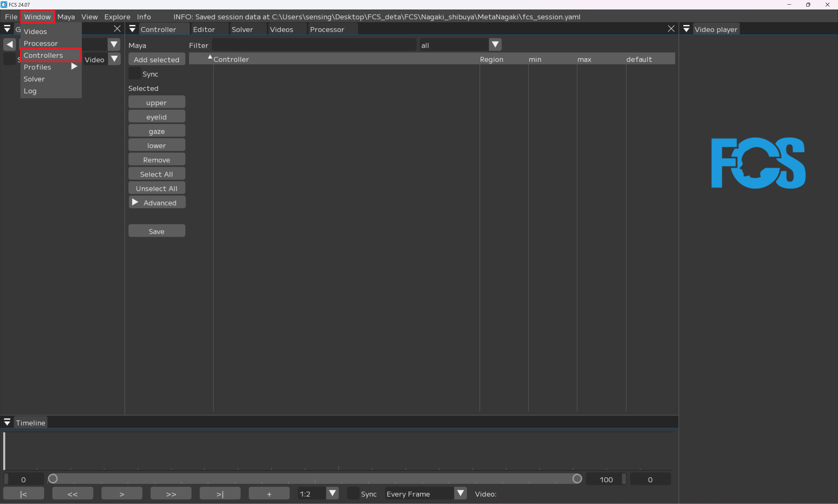Jump to first frame with |< button
Viewport: 838px width, 504px height.
[x=24, y=494]
